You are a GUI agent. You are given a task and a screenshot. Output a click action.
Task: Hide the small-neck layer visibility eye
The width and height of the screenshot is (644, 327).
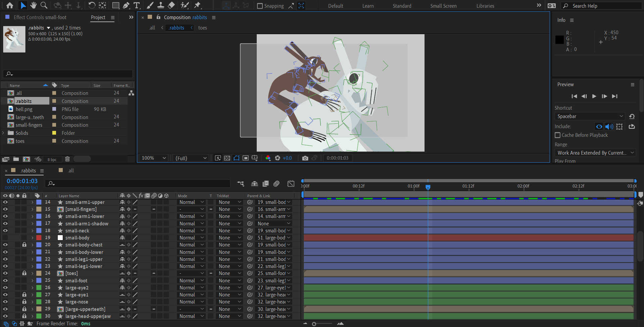5,231
